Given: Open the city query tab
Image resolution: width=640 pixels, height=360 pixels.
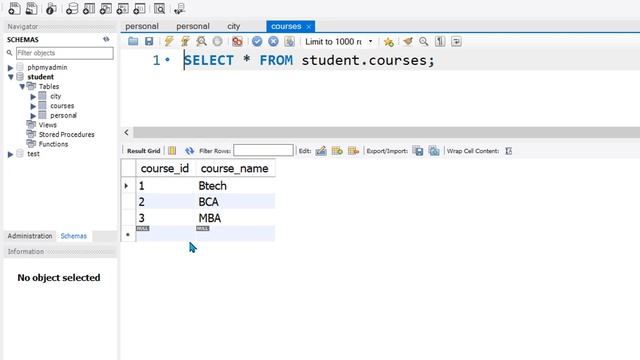Looking at the screenshot, I should (233, 26).
